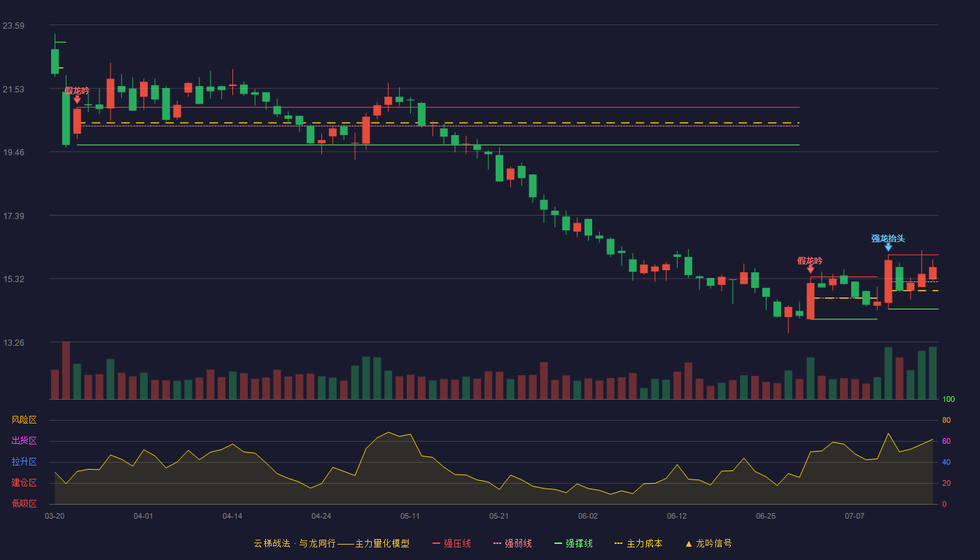Click the 出货区 zone label
The height and width of the screenshot is (560, 980).
point(24,441)
